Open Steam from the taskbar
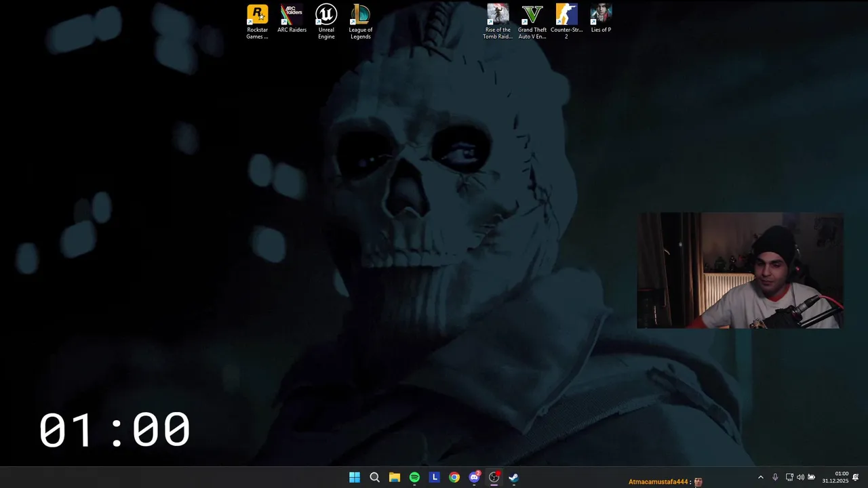Screen dimensions: 868x488 [513, 477]
